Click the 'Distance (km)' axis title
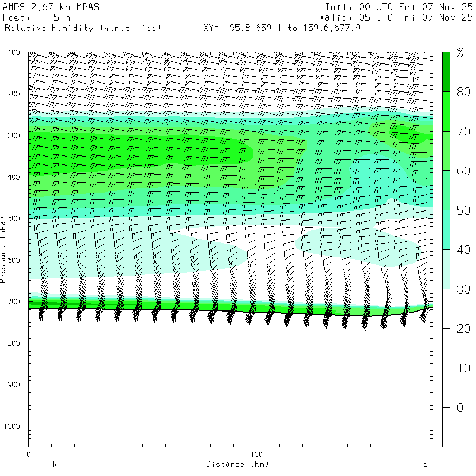This screenshot has width=476, height=476. [x=237, y=464]
